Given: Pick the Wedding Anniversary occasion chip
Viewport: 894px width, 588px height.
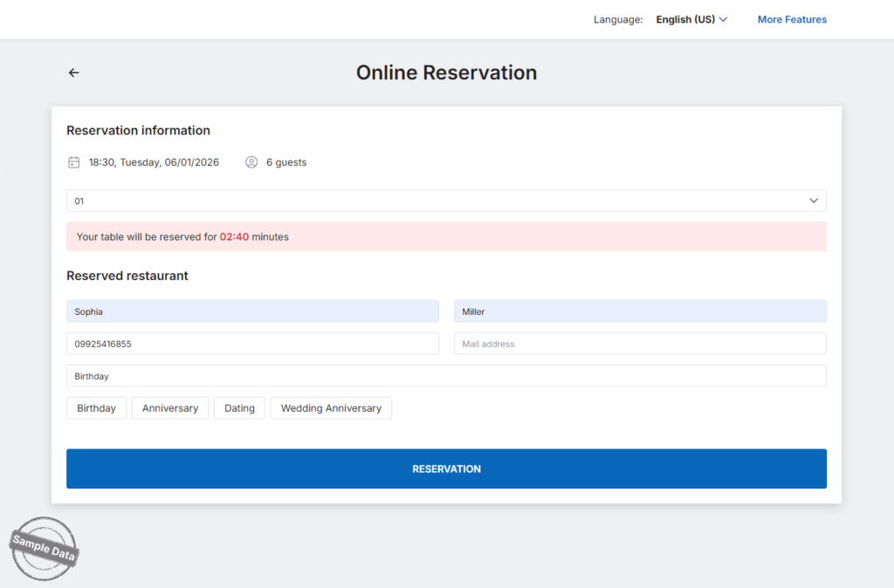Looking at the screenshot, I should click(331, 408).
